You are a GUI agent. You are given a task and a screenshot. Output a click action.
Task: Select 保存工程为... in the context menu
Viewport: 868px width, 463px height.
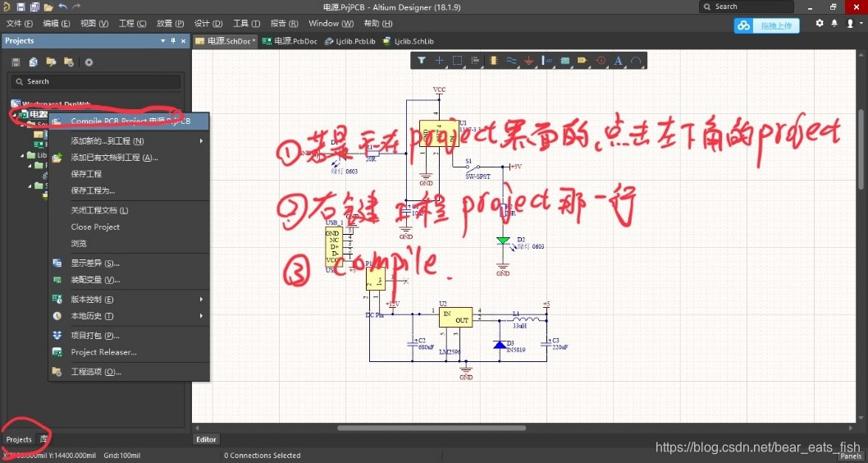click(129, 190)
